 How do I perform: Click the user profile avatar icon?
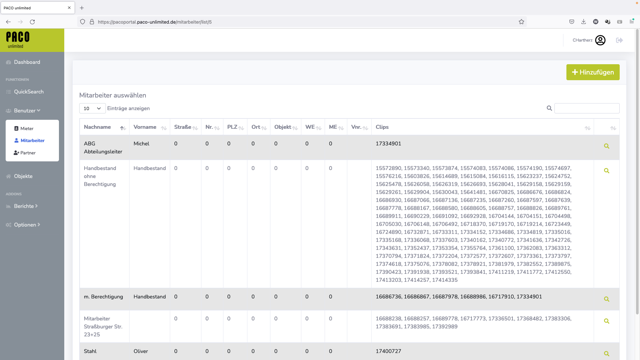[x=600, y=40]
